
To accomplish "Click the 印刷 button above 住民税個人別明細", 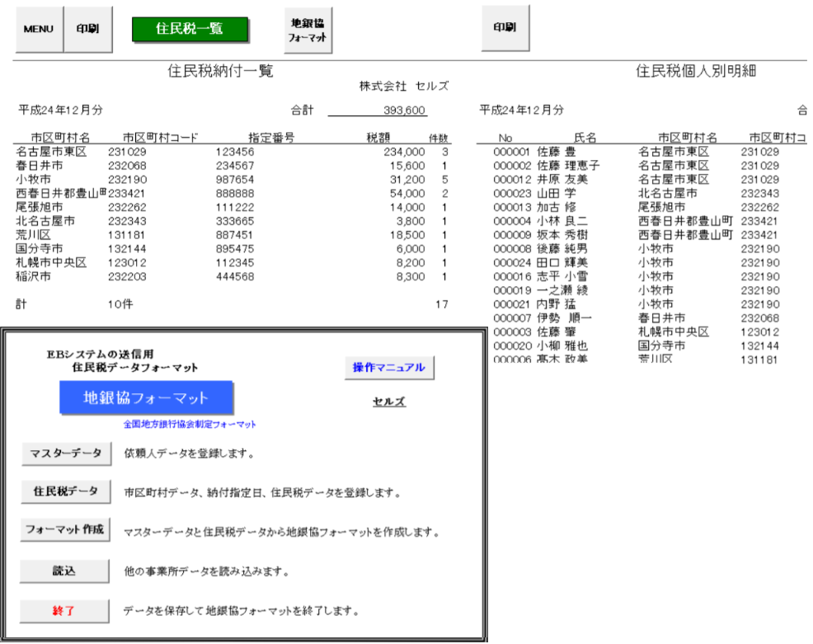I will pos(505,27).
